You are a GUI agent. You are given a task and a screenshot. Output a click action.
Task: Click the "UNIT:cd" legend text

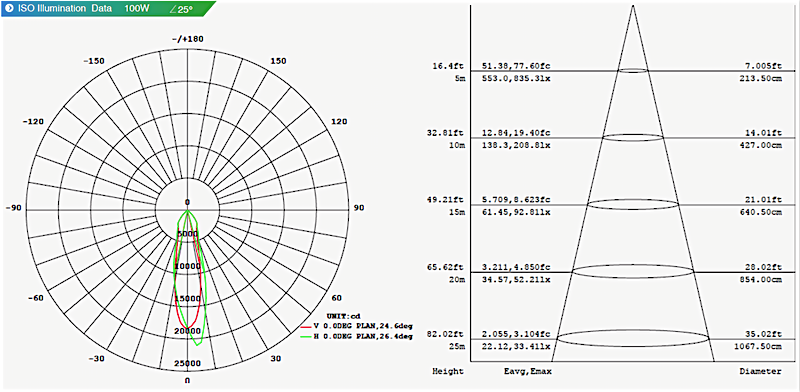343,316
